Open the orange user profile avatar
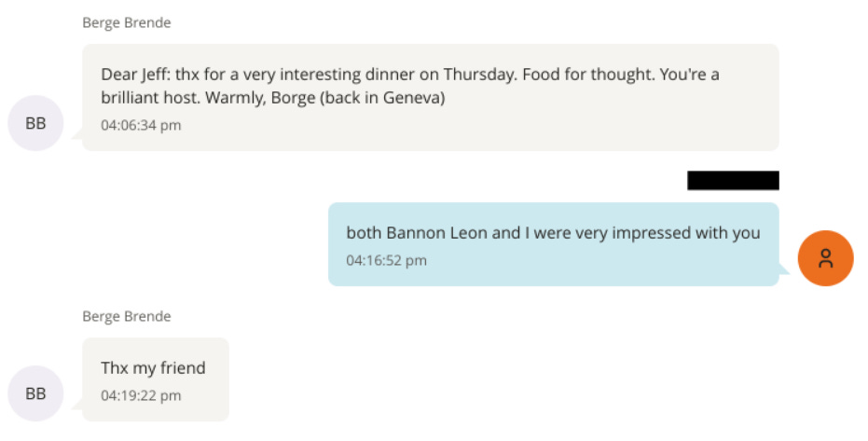 tap(825, 258)
